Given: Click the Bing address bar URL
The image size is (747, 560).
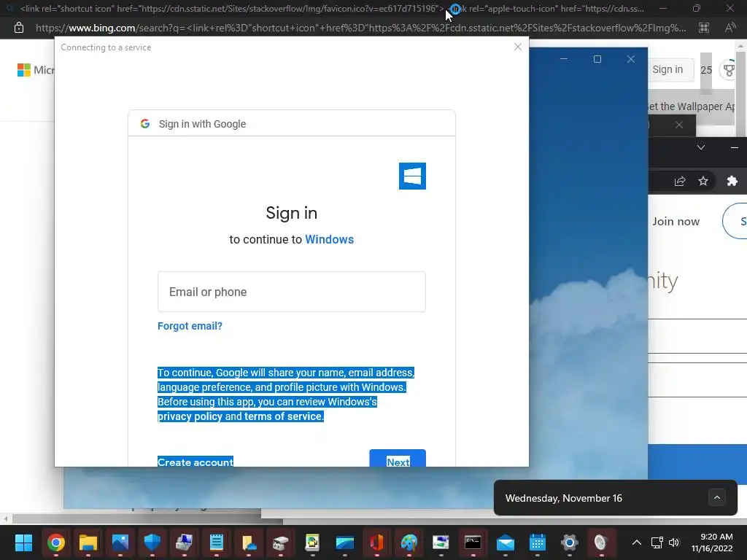Looking at the screenshot, I should pos(360,28).
